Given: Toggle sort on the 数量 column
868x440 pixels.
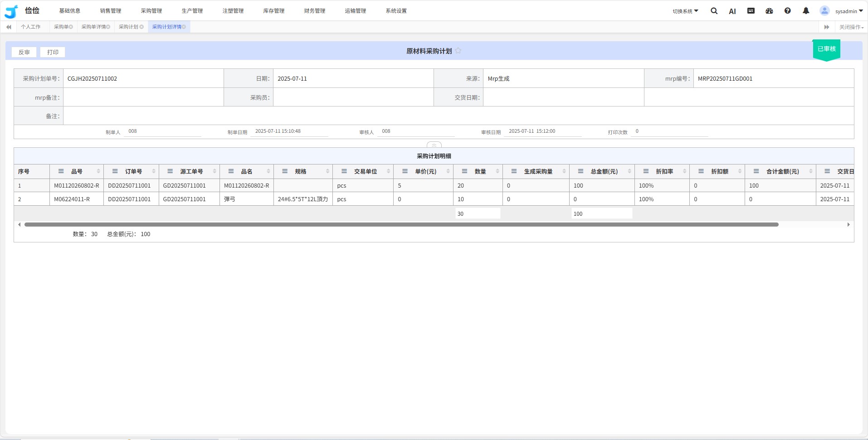Looking at the screenshot, I should pos(497,171).
